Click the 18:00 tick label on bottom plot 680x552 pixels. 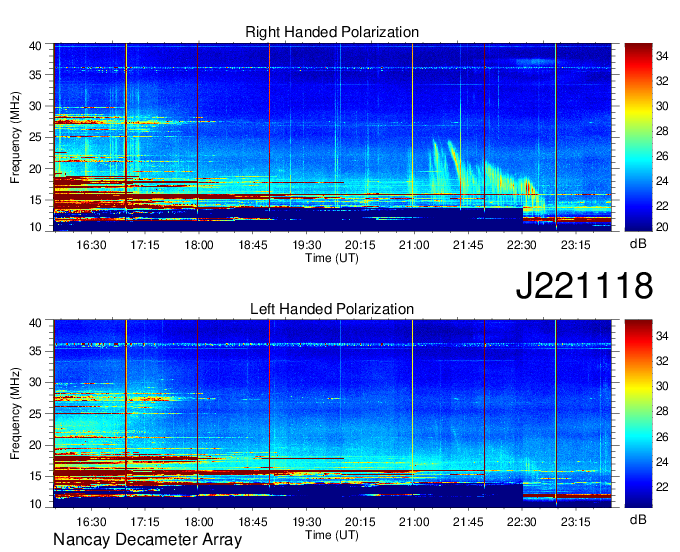click(x=199, y=522)
